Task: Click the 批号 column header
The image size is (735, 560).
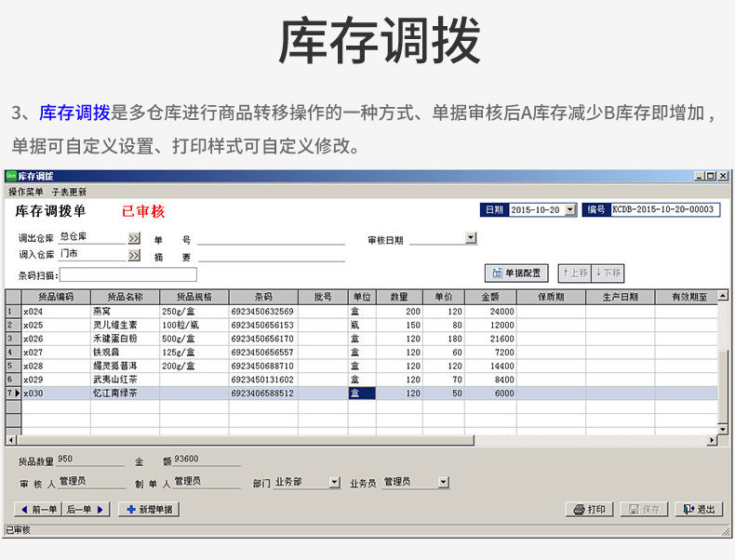Action: tap(323, 297)
